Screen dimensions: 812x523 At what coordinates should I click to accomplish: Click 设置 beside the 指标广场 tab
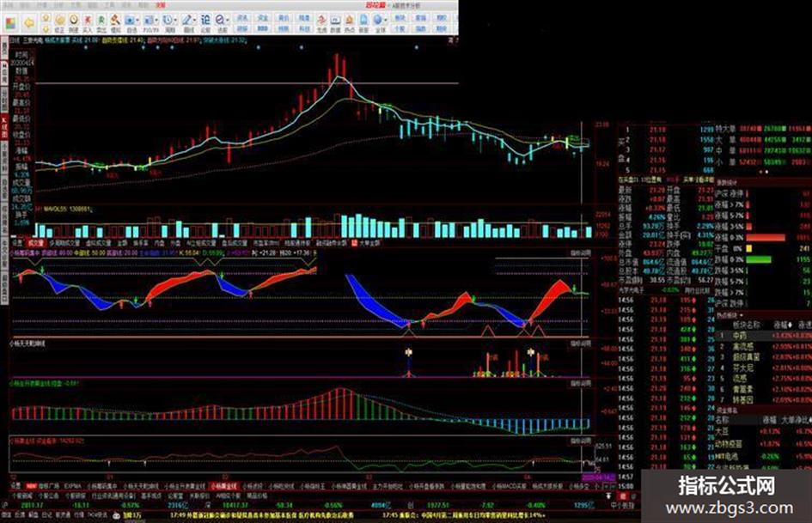coord(16,486)
